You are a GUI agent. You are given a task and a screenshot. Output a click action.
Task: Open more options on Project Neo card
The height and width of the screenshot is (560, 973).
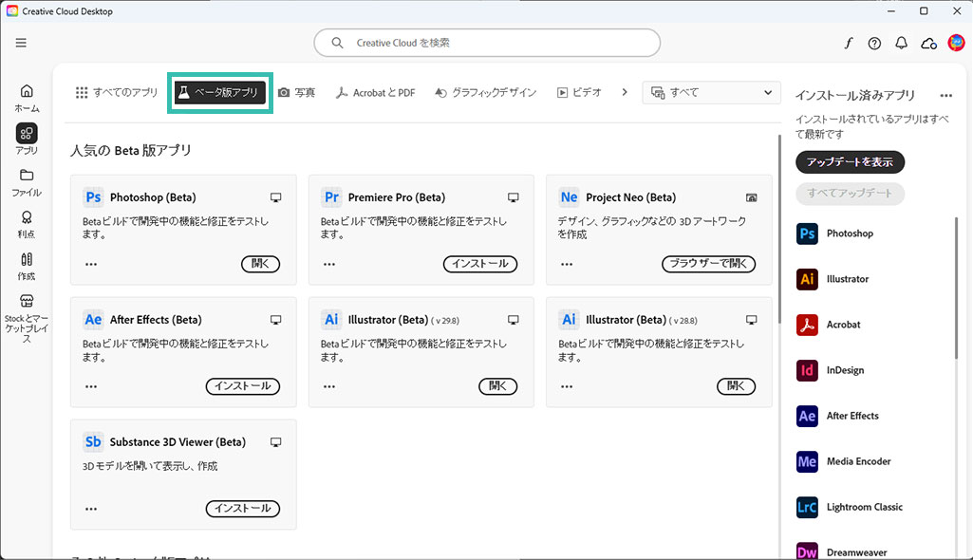567,264
